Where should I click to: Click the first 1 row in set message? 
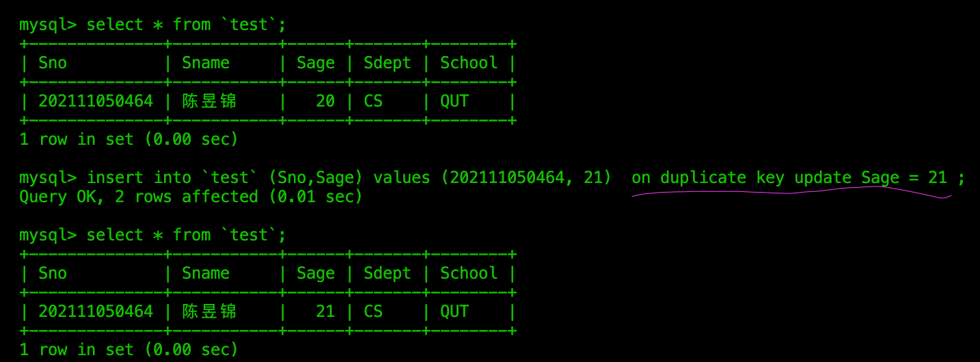(128, 139)
